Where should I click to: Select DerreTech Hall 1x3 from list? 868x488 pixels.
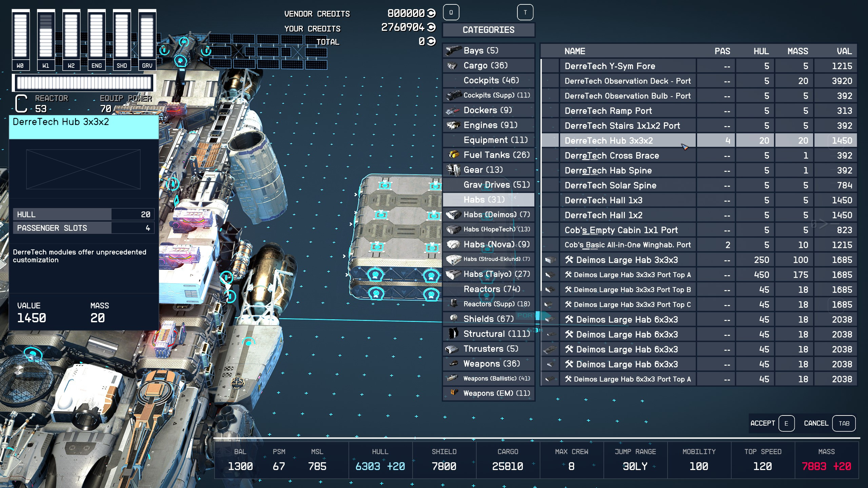pos(604,200)
